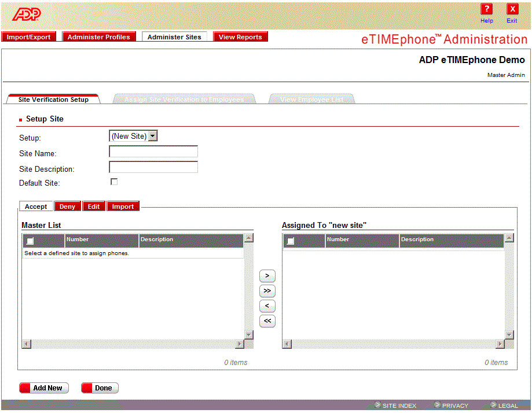Click Assigned list '0 items' count
This screenshot has height=413, width=532.
click(496, 363)
